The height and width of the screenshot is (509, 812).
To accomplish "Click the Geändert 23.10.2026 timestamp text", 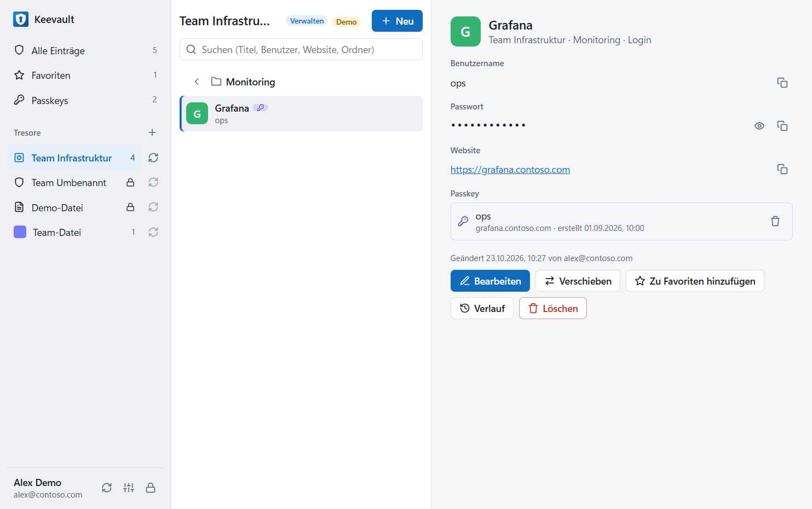I will click(542, 258).
